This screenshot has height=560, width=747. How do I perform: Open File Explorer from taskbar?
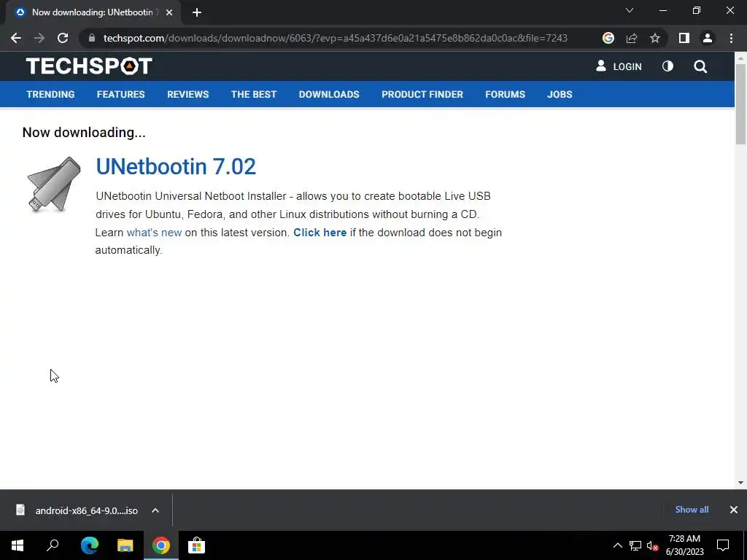pos(125,545)
